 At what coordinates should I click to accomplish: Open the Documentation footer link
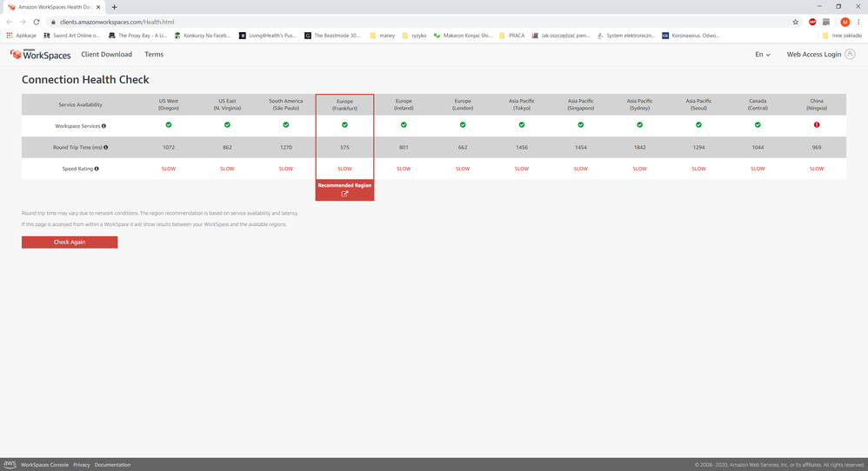(x=112, y=465)
